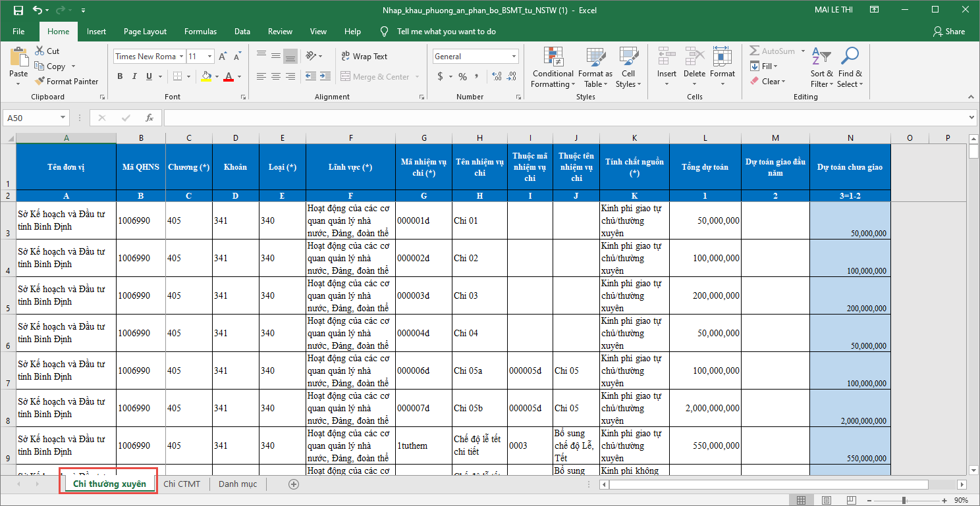Add a new sheet with plus icon
Image resolution: width=980 pixels, height=506 pixels.
point(294,484)
